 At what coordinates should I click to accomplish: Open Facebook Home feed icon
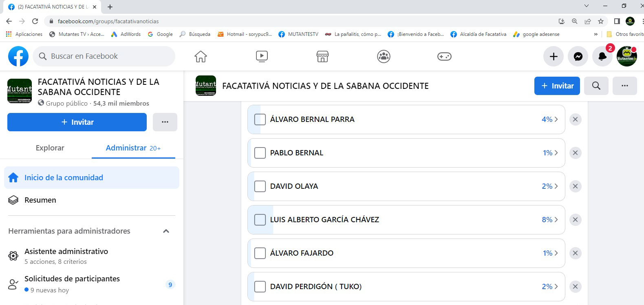coord(201,56)
